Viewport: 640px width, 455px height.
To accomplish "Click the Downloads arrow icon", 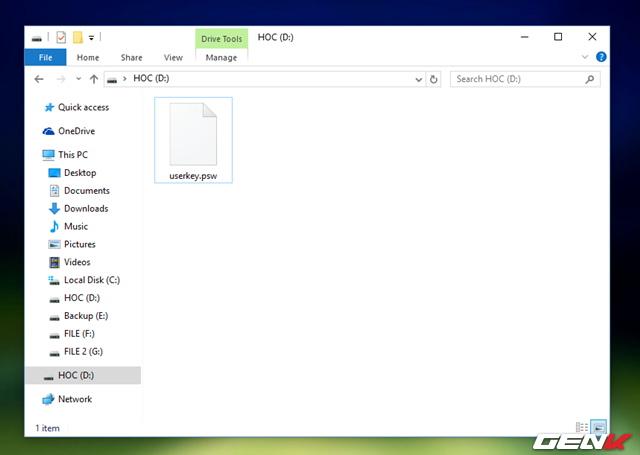I will [54, 209].
